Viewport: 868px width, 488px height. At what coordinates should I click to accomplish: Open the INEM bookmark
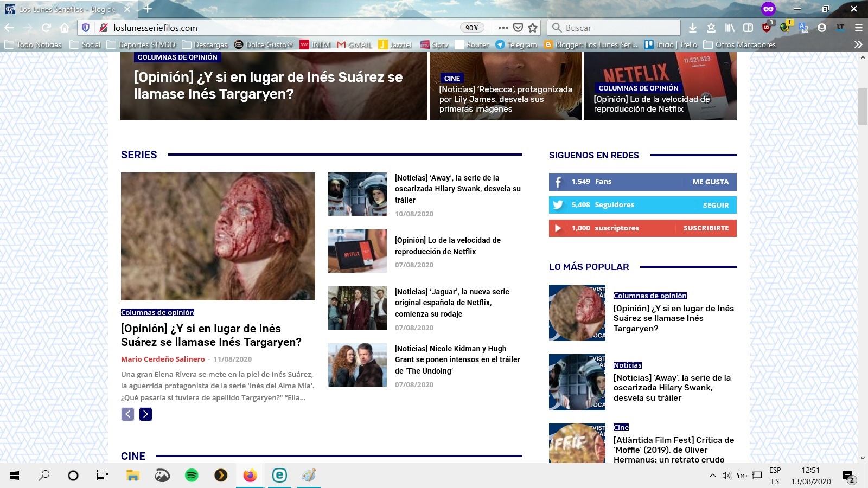pyautogui.click(x=315, y=44)
